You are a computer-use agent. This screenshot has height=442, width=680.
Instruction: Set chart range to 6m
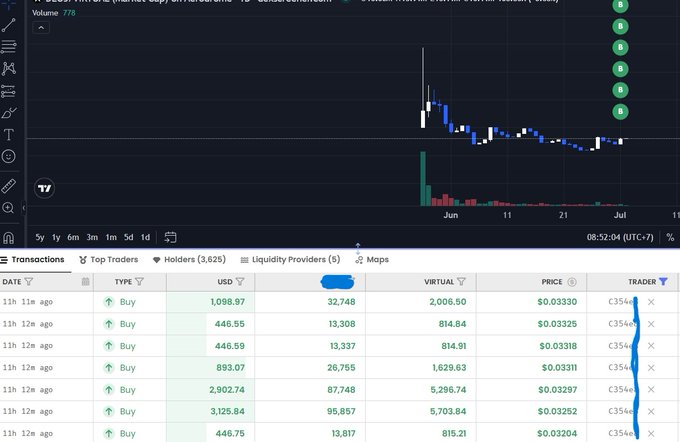click(73, 237)
